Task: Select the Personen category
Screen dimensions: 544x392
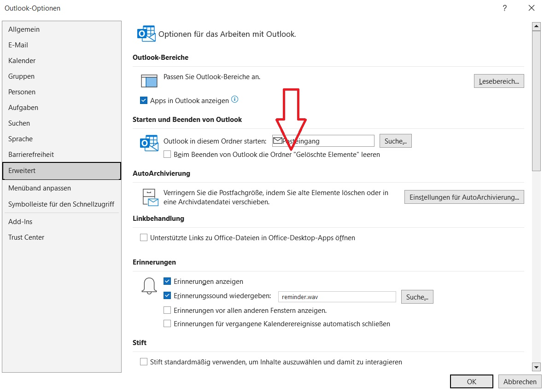Action: [x=62, y=92]
